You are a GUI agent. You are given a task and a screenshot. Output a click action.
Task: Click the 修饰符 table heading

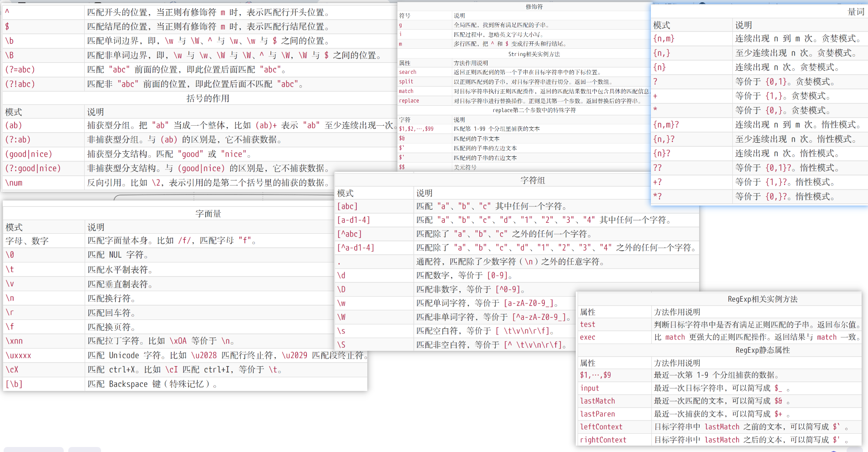[534, 6]
